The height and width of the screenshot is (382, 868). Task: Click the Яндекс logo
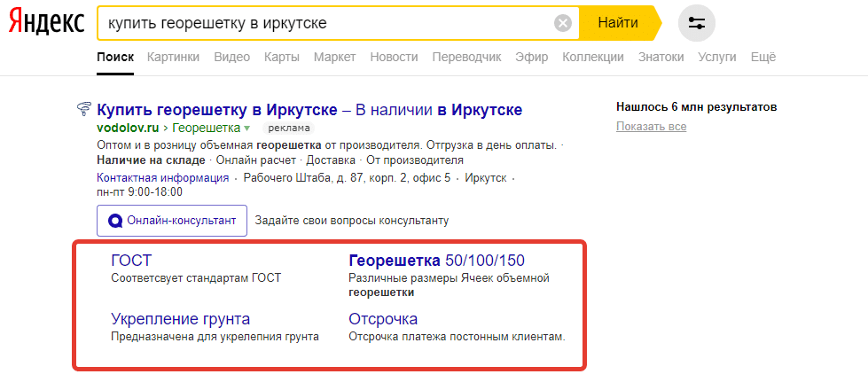point(46,23)
